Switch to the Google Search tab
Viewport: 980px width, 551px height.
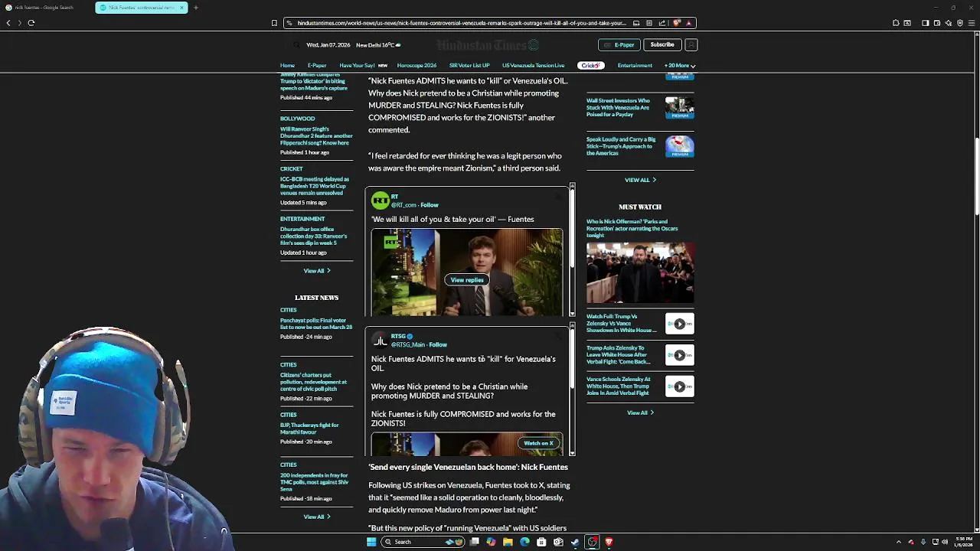[46, 8]
